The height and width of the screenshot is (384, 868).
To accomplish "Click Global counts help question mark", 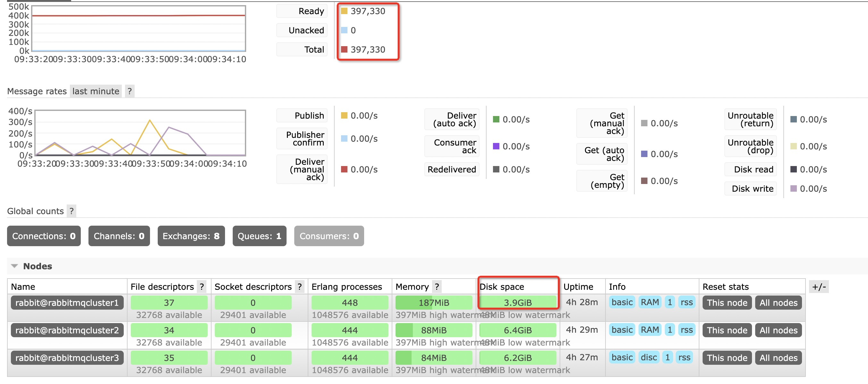I will (71, 211).
